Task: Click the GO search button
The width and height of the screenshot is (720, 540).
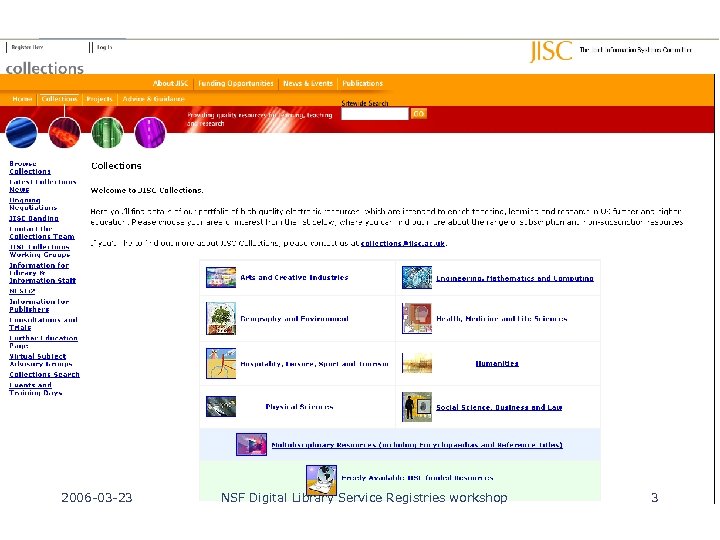Action: pos(419,113)
